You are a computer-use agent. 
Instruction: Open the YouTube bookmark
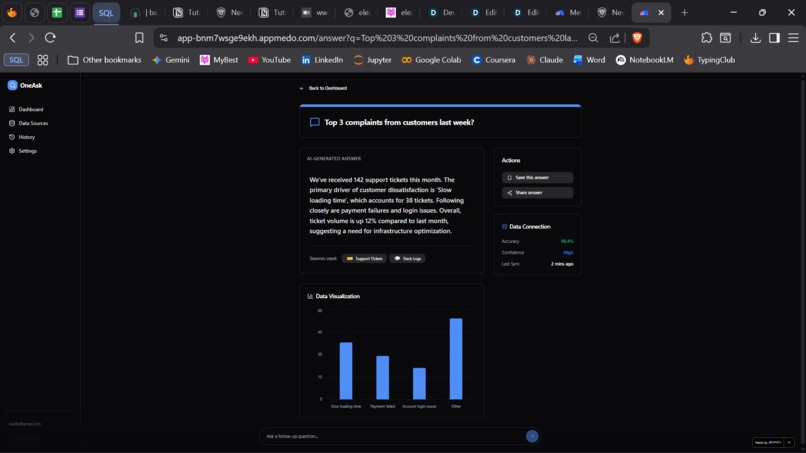point(269,60)
